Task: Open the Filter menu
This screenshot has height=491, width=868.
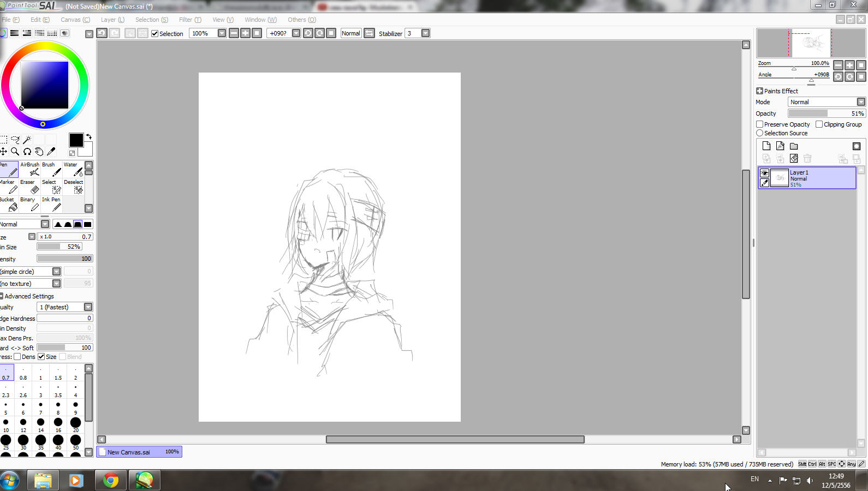Action: click(x=190, y=20)
